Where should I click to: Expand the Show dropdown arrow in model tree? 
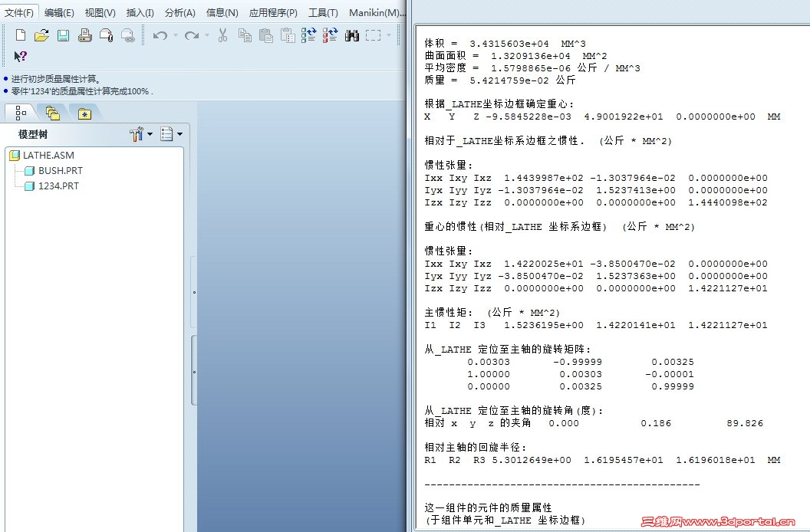tap(179, 134)
